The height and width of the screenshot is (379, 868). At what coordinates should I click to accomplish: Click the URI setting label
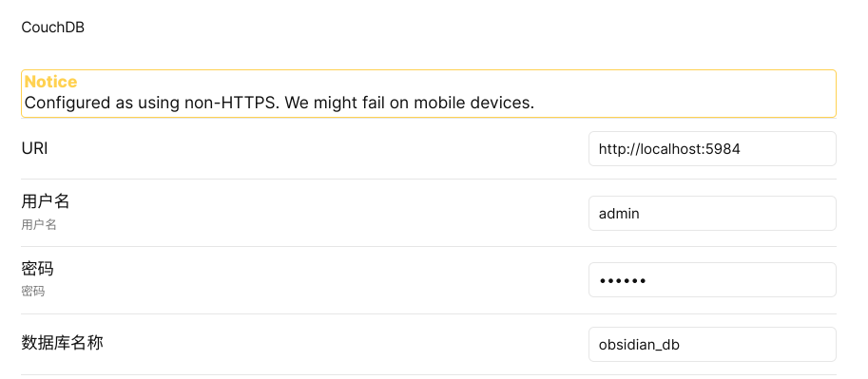tap(34, 148)
